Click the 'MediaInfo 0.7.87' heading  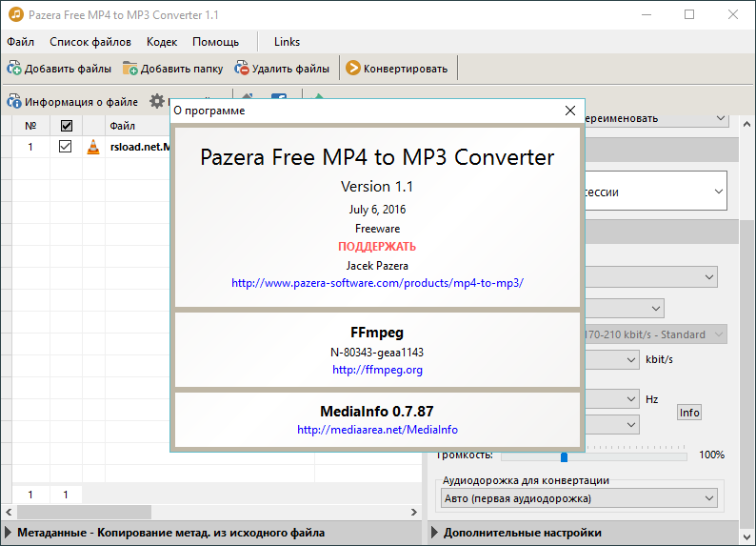pyautogui.click(x=377, y=412)
